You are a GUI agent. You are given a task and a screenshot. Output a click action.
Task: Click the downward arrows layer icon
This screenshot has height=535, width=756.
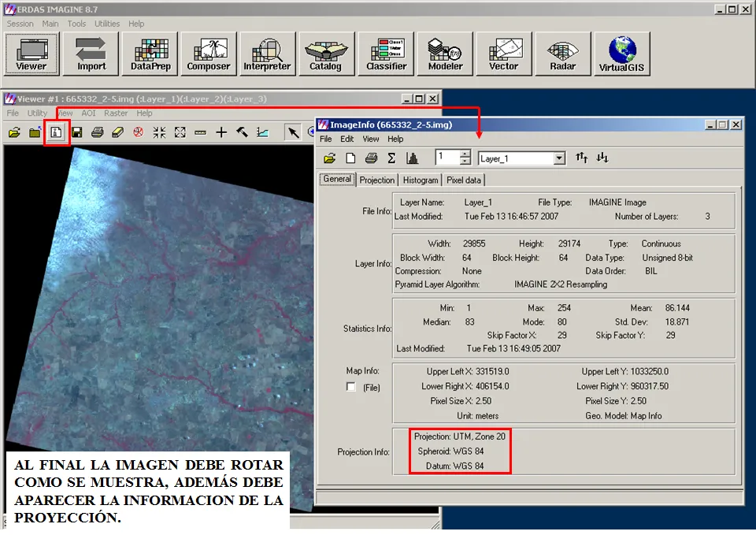(602, 158)
